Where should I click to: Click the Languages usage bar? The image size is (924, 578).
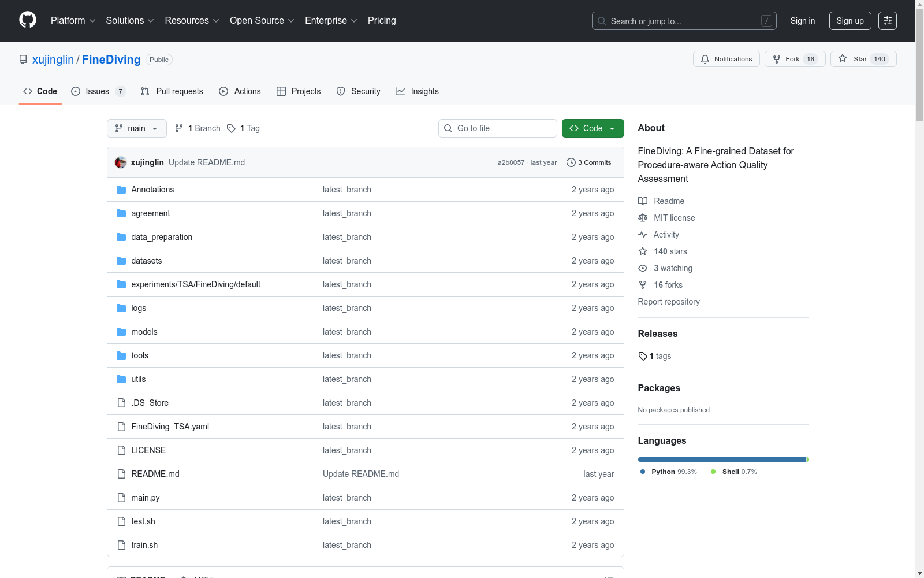[724, 460]
